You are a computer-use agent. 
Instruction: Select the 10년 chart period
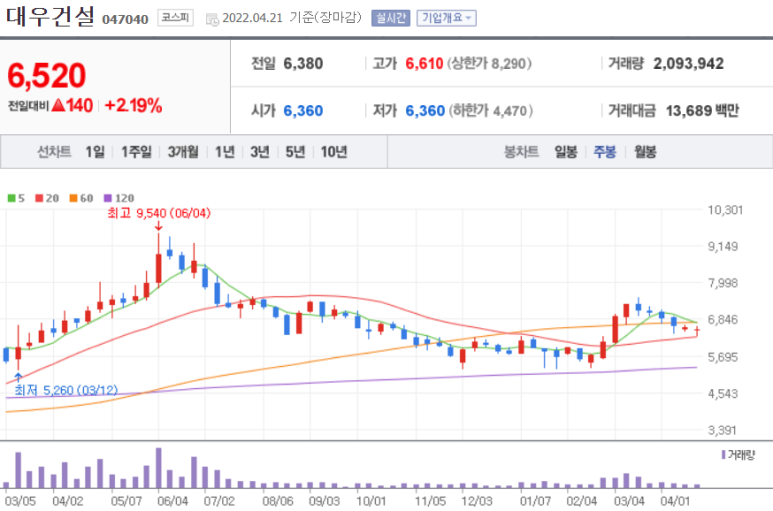tap(333, 152)
